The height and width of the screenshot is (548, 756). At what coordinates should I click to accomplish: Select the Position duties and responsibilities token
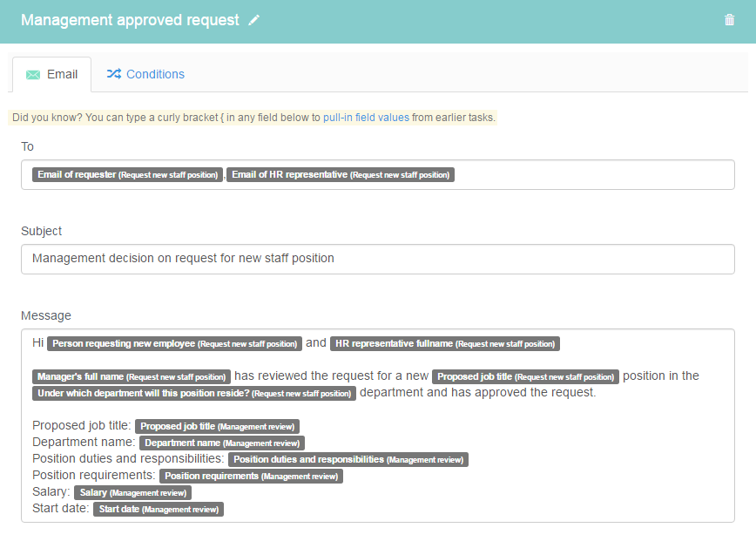click(348, 459)
